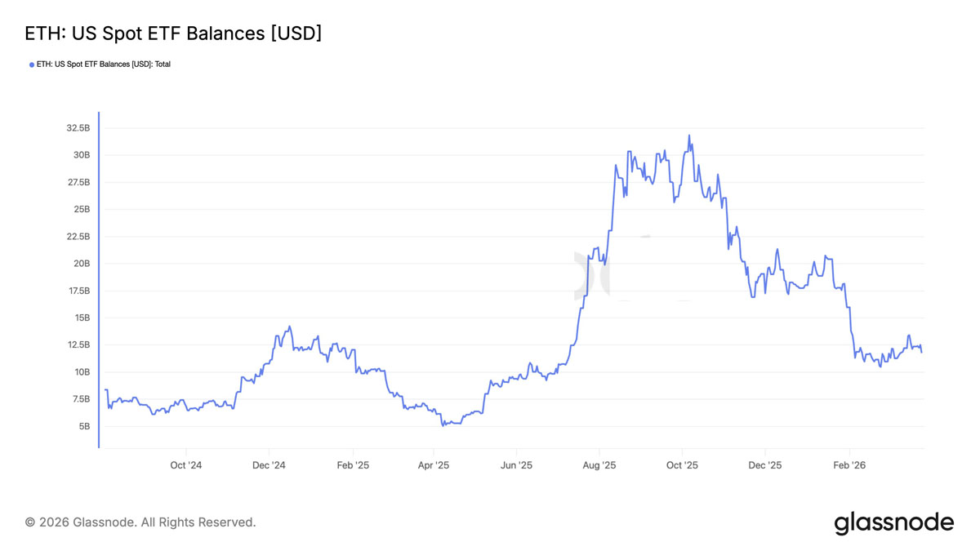
Task: Select the Dec '24 x-axis label
Action: click(269, 465)
